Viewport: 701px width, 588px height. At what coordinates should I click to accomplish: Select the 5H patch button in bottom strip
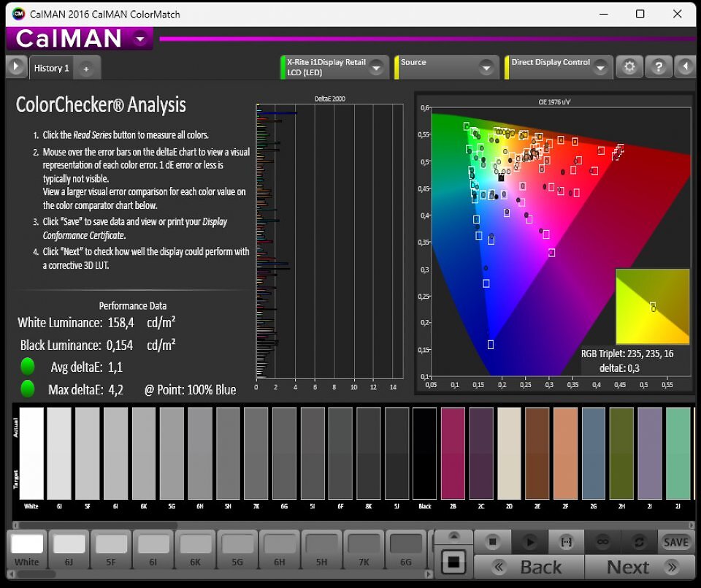[321, 551]
